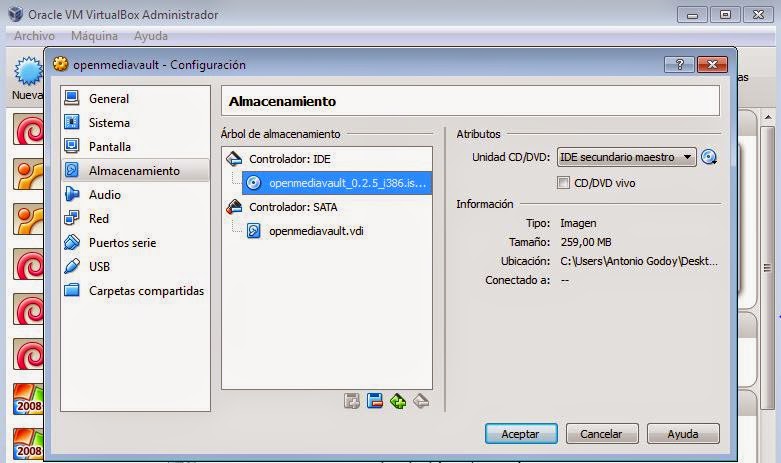Click the remove attachment icon below storage tree
781x463 pixels.
point(375,401)
